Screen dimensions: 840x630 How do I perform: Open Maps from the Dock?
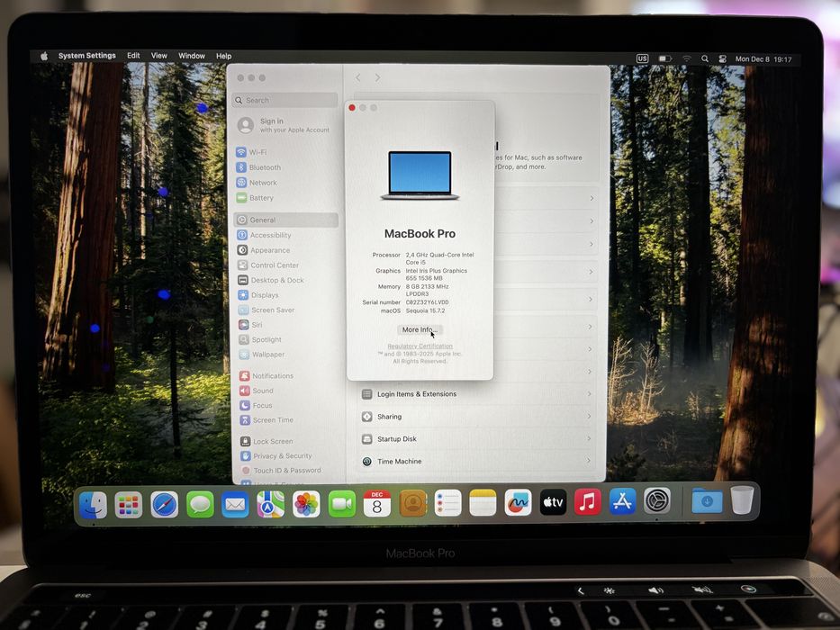pyautogui.click(x=270, y=504)
